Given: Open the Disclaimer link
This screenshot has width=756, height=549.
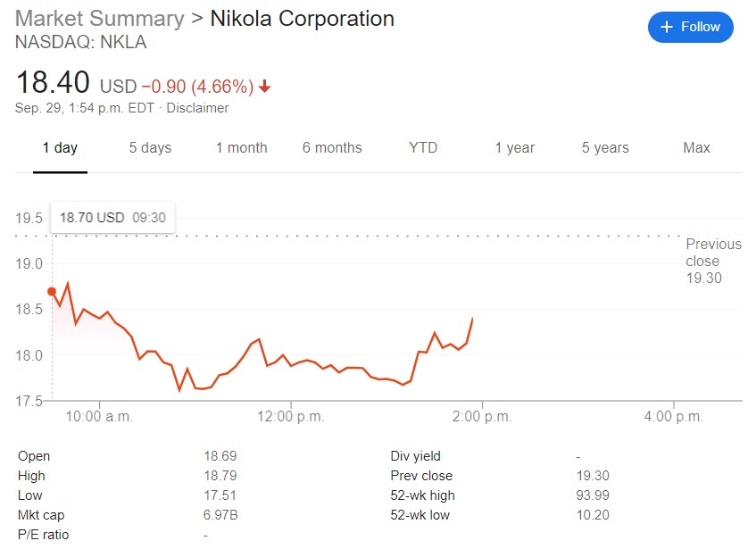Looking at the screenshot, I should coord(196,108).
